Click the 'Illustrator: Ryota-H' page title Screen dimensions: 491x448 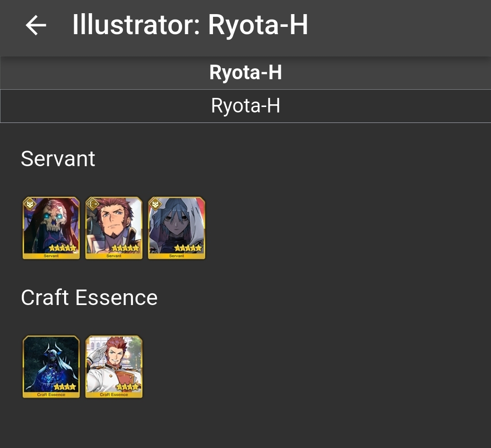click(190, 25)
